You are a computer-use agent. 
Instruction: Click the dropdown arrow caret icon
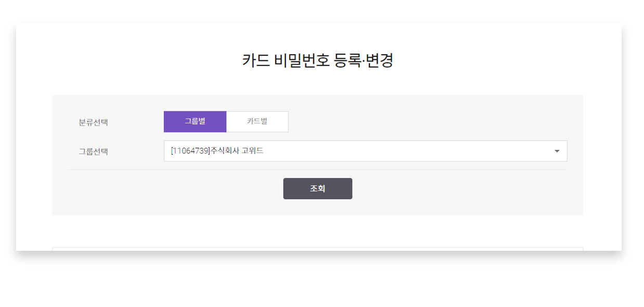point(557,151)
